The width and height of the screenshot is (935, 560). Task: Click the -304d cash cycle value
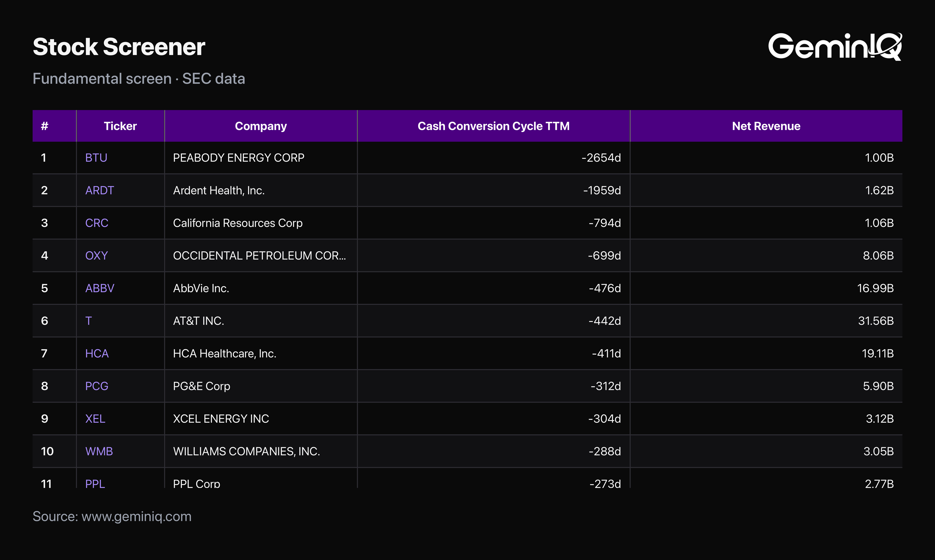[x=605, y=419]
